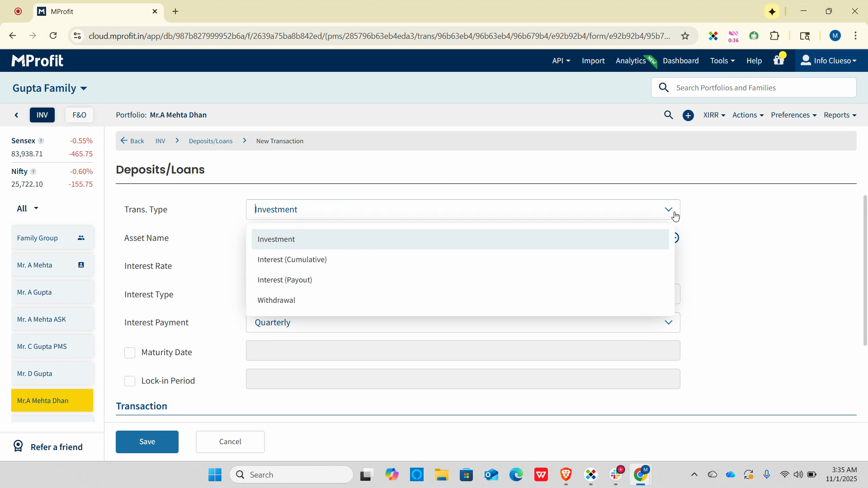
Task: Choose Withdrawal from transaction type list
Action: pyautogui.click(x=276, y=300)
